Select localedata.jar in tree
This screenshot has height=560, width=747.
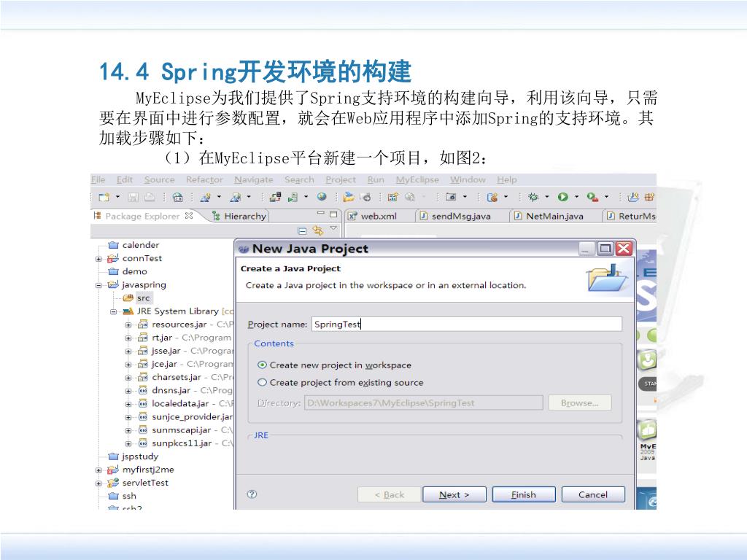(181, 404)
